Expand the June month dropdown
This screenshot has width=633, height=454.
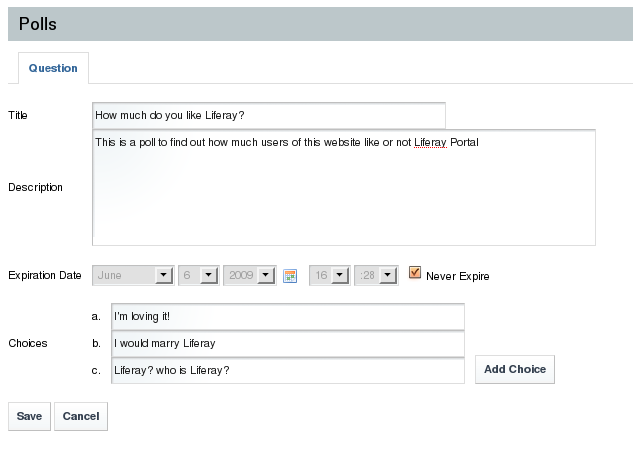133,275
